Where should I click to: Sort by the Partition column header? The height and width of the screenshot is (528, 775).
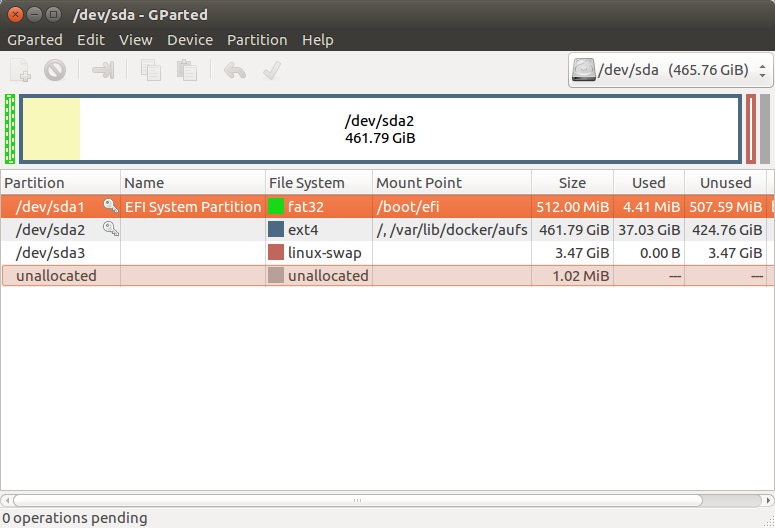(x=60, y=182)
